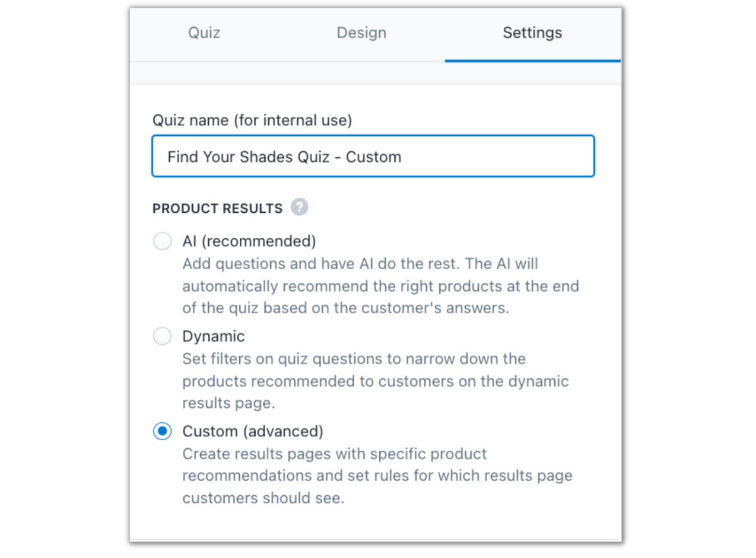This screenshot has width=756, height=558.
Task: Select the AI (recommended) radio button
Action: (x=162, y=241)
